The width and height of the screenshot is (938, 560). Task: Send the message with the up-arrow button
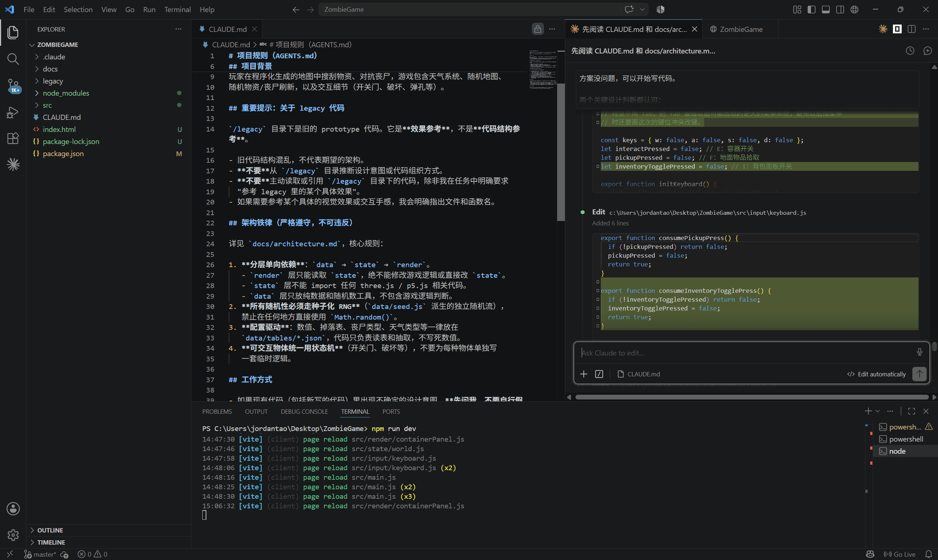coord(919,374)
